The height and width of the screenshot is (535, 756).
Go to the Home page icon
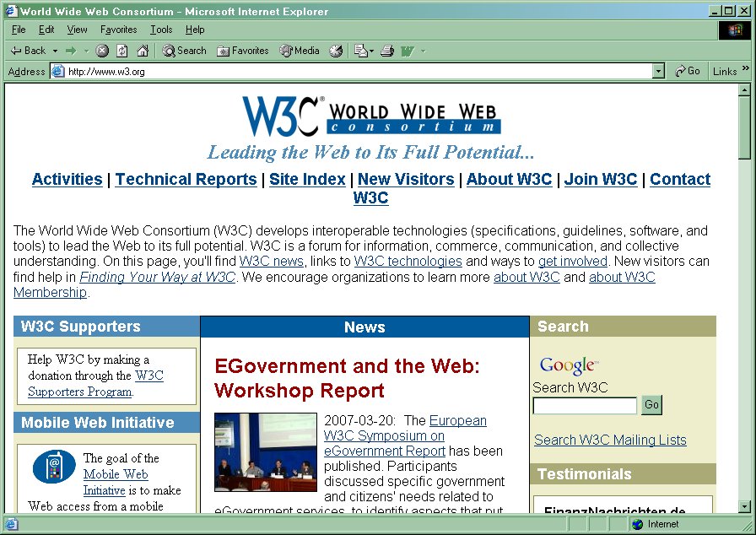pos(143,51)
